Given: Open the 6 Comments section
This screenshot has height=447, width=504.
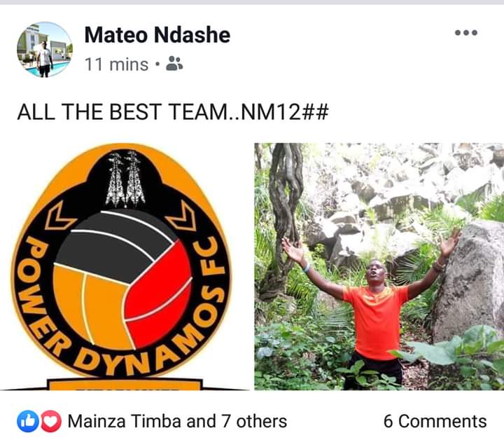Looking at the screenshot, I should 435,421.
